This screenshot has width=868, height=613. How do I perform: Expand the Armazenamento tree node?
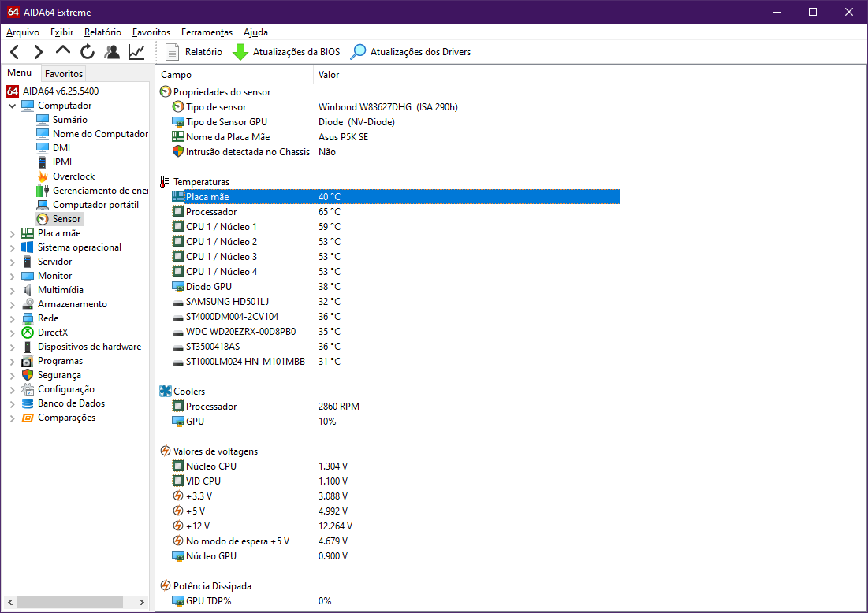pos(12,304)
